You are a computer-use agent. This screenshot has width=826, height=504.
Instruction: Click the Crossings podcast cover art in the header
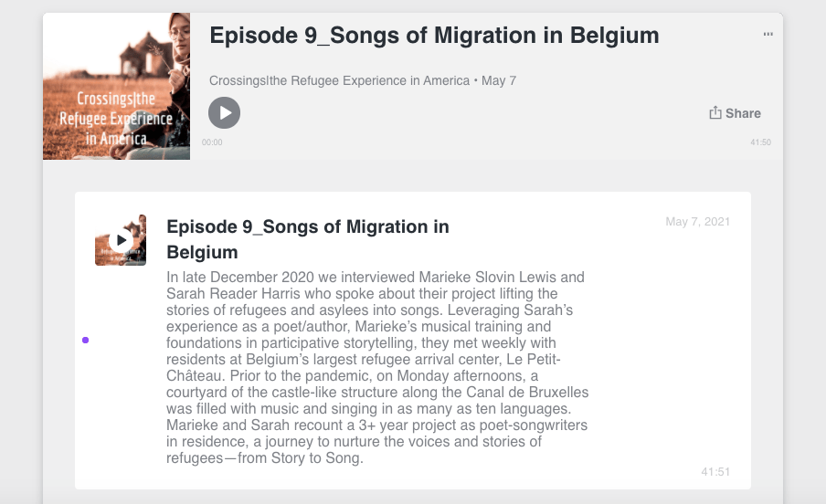(116, 86)
